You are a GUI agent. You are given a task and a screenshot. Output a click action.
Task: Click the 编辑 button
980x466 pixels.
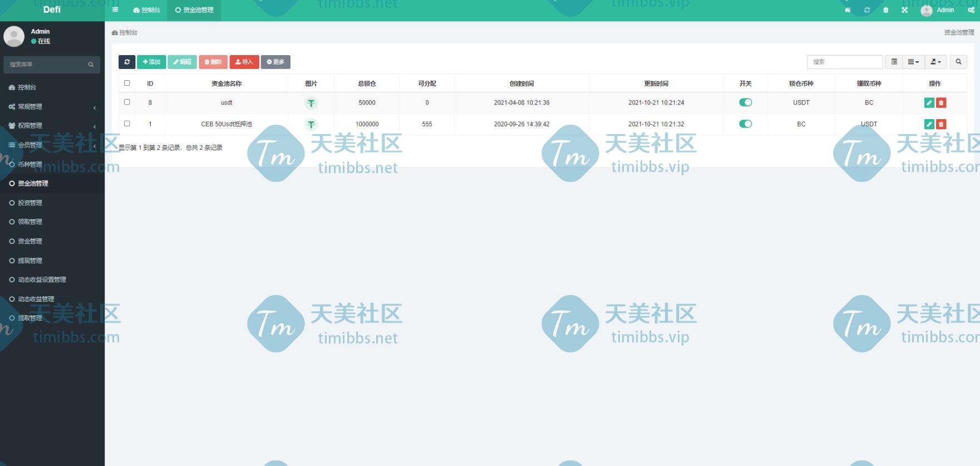pyautogui.click(x=182, y=62)
